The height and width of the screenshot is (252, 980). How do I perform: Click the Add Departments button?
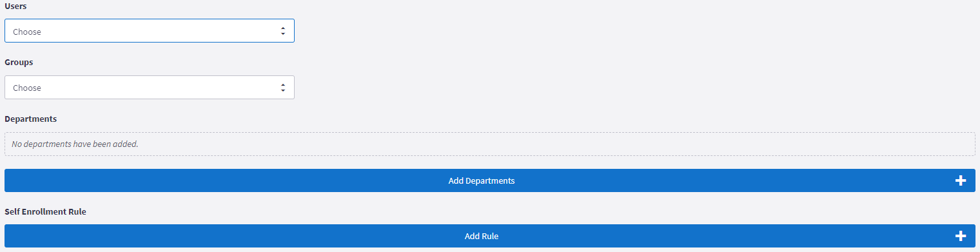click(490, 180)
